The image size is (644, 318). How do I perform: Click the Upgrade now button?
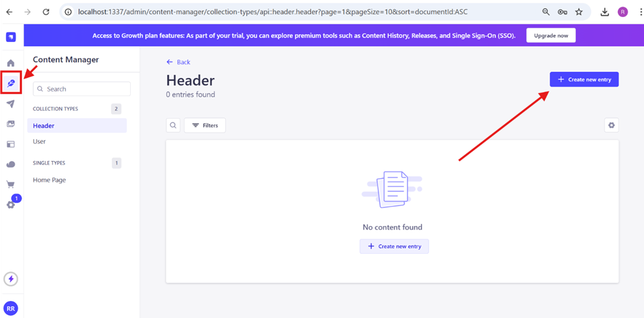[x=551, y=35]
